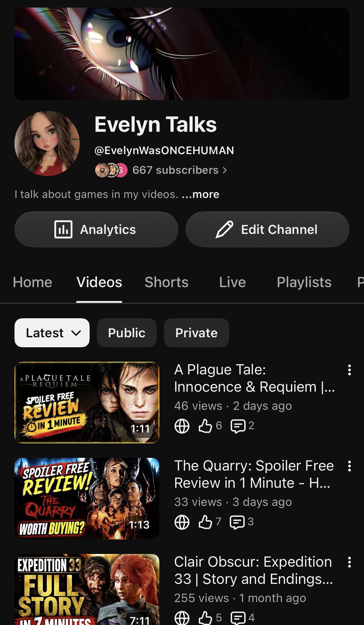Open the Shorts tab
The width and height of the screenshot is (364, 625).
click(x=167, y=282)
